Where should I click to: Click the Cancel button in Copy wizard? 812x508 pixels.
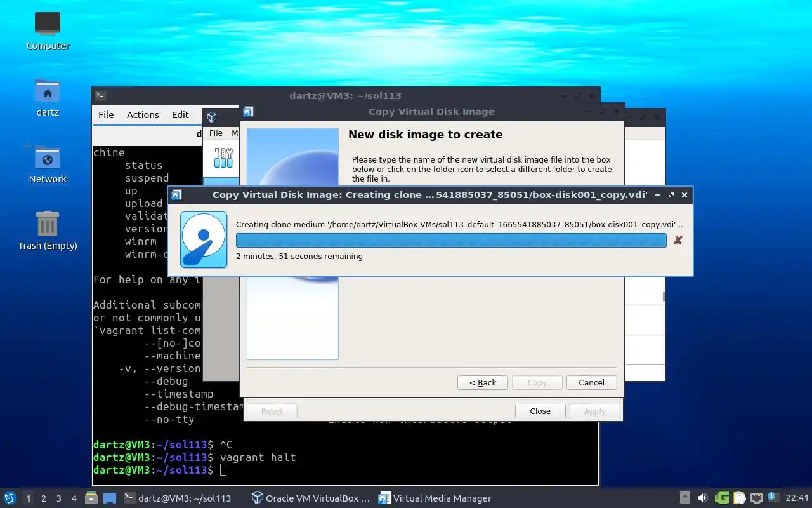click(591, 382)
